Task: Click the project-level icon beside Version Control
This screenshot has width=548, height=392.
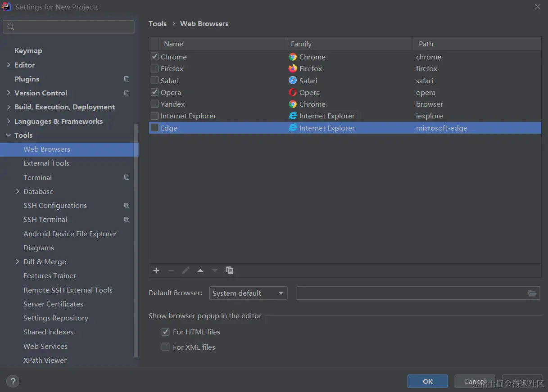Action: [127, 93]
